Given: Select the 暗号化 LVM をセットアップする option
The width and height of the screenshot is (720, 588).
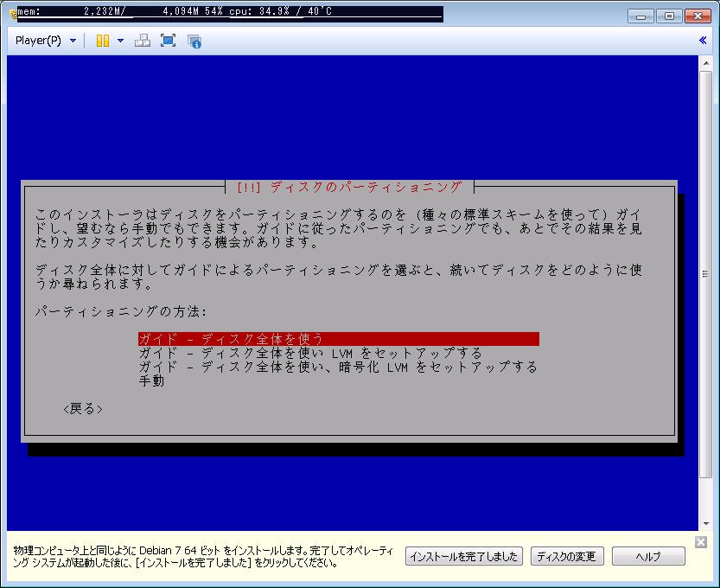Looking at the screenshot, I should [x=339, y=367].
